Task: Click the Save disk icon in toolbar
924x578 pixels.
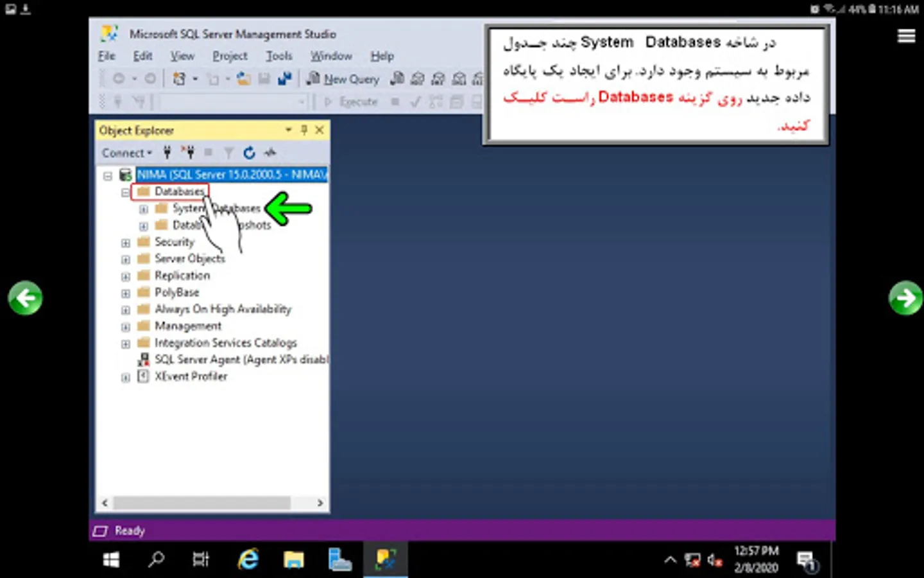Action: (264, 78)
